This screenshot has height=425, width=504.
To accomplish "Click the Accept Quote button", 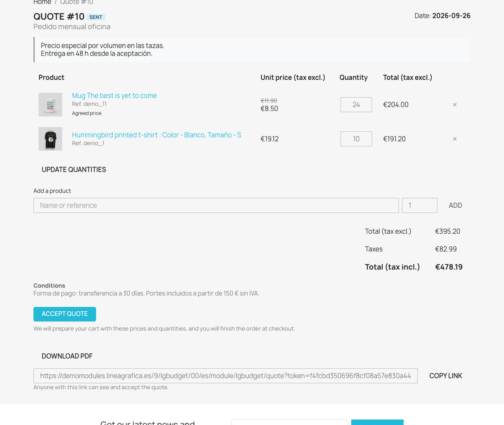I will (x=65, y=314).
